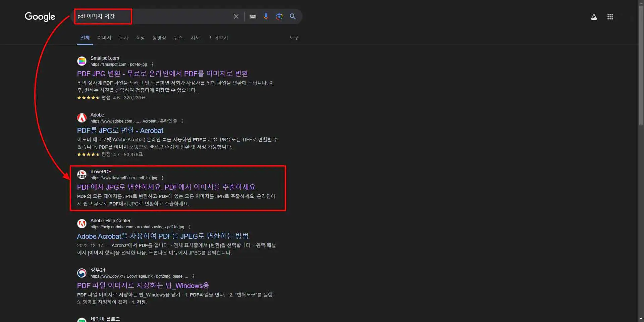Click the ilovepdf.com pdf_to_jpg URL
Screen dimensions: 644x322
click(124, 178)
